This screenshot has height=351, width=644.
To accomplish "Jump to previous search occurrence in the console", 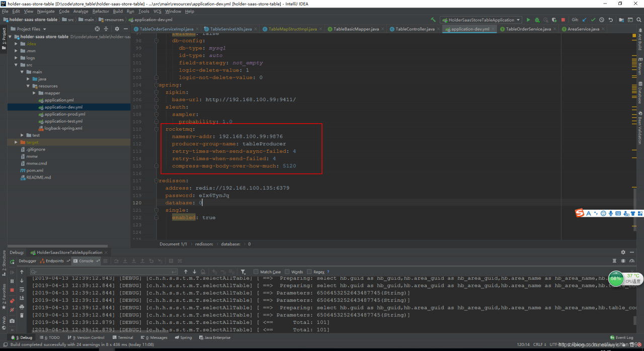I will pos(186,272).
